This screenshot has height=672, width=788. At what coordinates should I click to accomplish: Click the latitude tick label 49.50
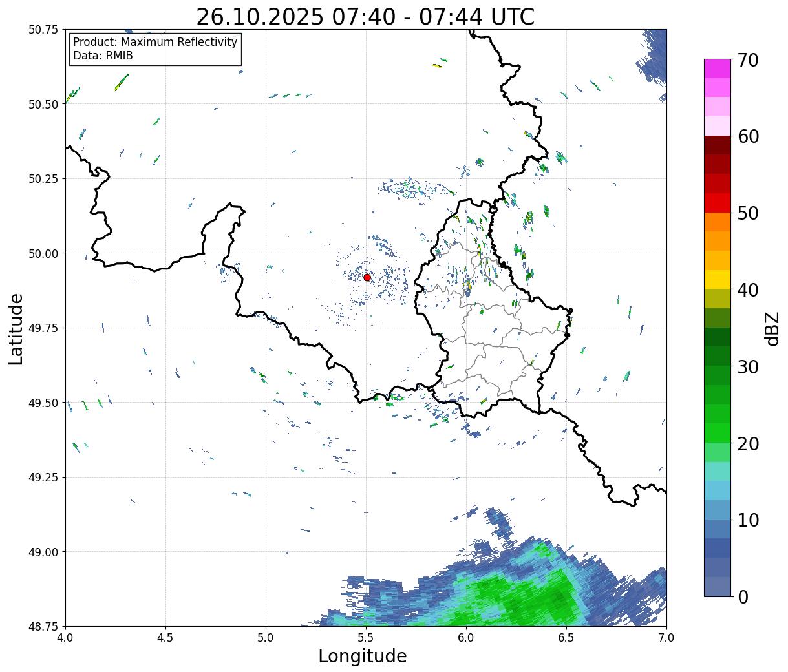click(44, 403)
